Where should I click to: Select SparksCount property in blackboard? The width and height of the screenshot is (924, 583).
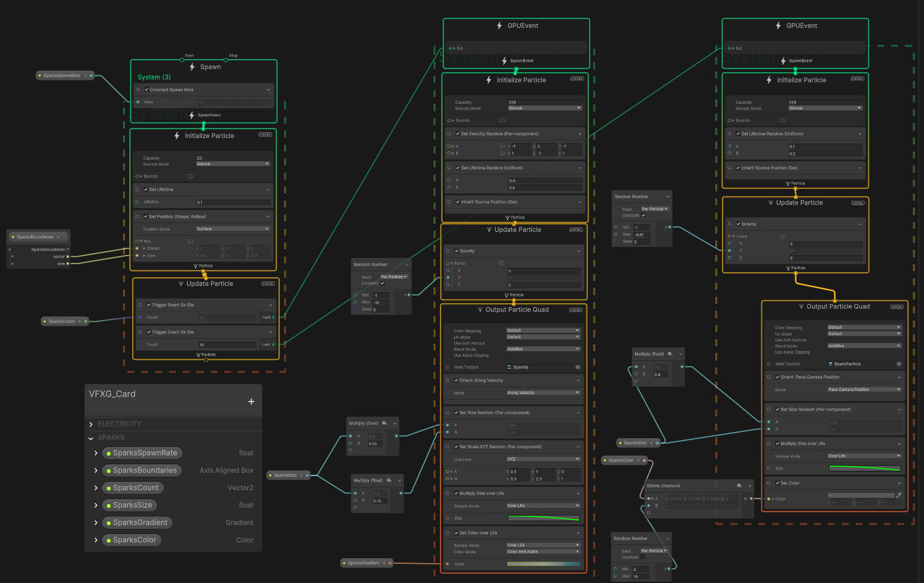(133, 488)
